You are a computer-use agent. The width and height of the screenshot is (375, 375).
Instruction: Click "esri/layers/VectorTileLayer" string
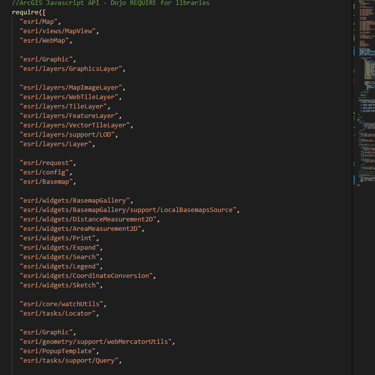[x=75, y=125]
